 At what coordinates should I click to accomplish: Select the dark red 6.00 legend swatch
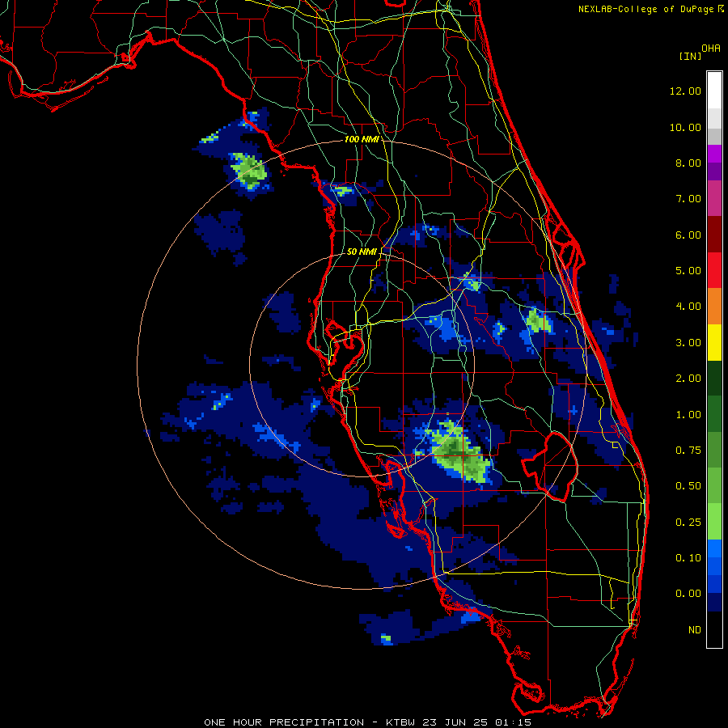714,235
